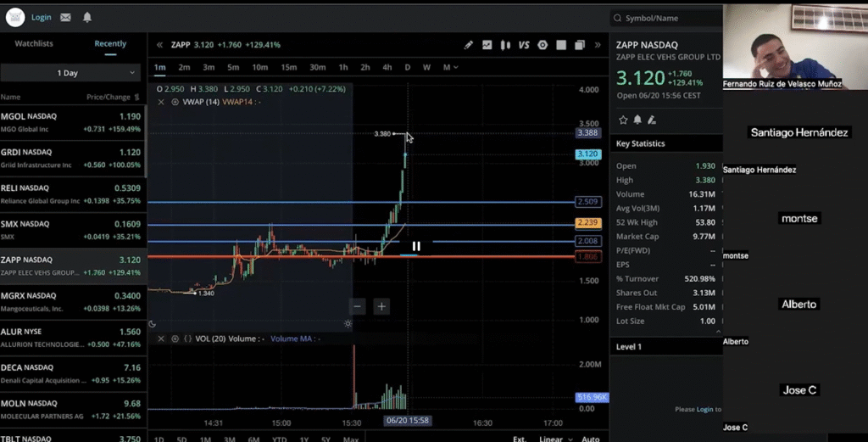Select the D daily timeframe

(408, 67)
